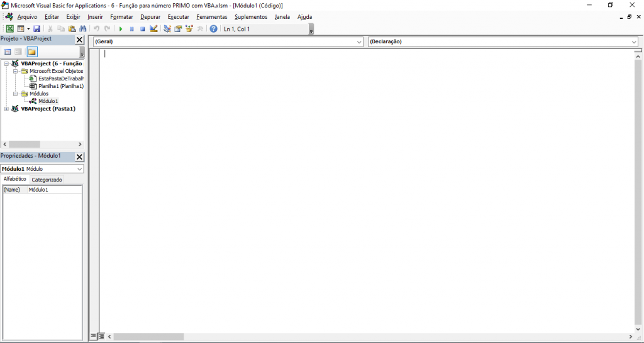Click the Find binoculars icon
The image size is (644, 343).
click(x=82, y=29)
